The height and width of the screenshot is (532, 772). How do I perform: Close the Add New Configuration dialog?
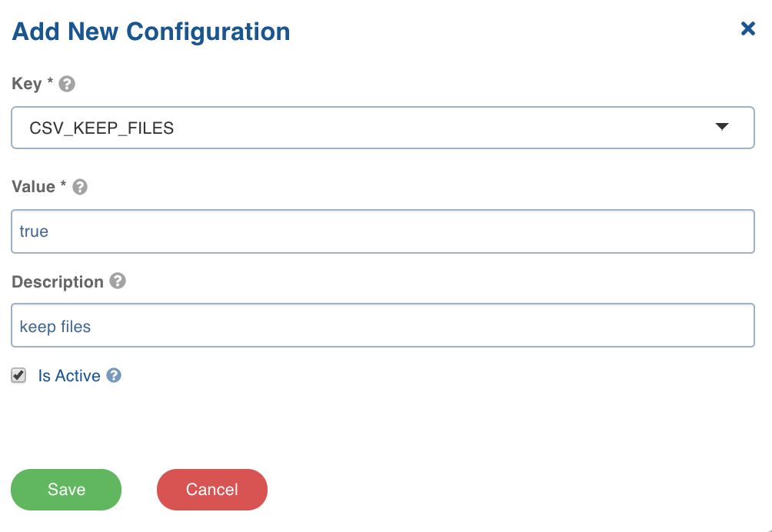point(747,28)
